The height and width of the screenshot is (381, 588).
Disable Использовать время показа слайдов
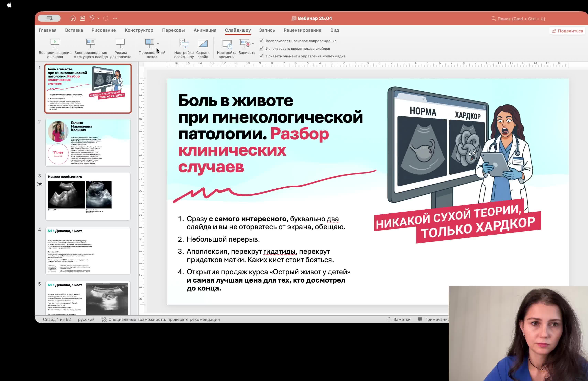(262, 49)
